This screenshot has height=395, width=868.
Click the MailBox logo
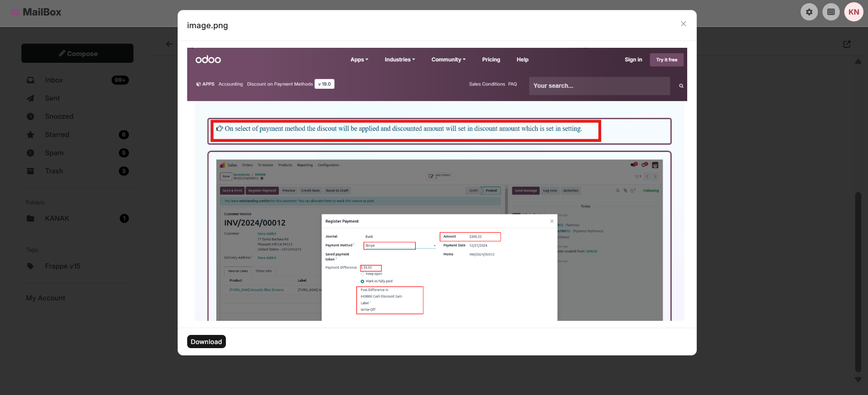coord(36,12)
